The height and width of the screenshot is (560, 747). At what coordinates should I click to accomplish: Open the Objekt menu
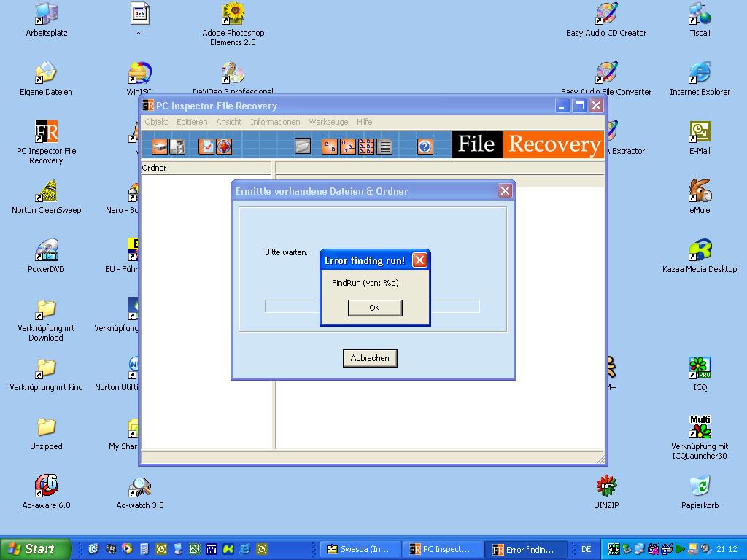tap(156, 122)
